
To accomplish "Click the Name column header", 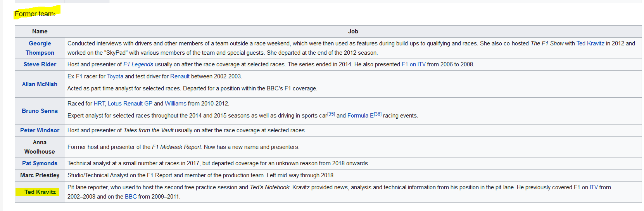I will 40,31.
